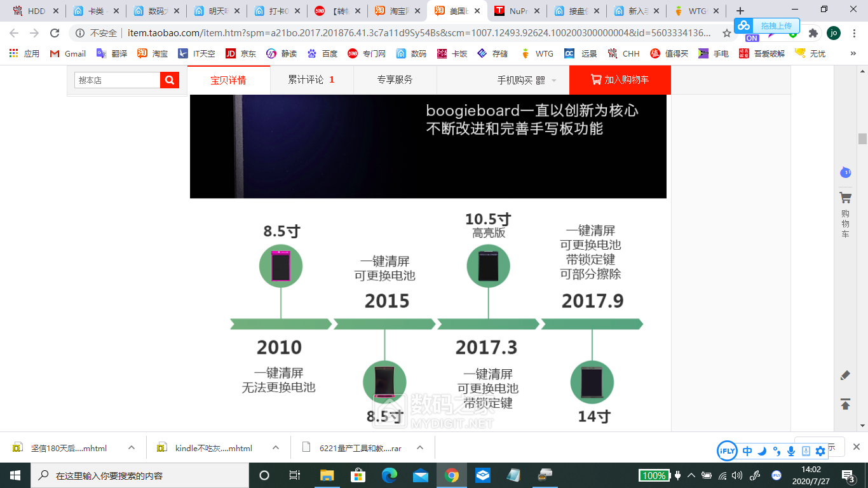Open File Explorer from taskbar
This screenshot has height=488, width=868.
point(327,475)
